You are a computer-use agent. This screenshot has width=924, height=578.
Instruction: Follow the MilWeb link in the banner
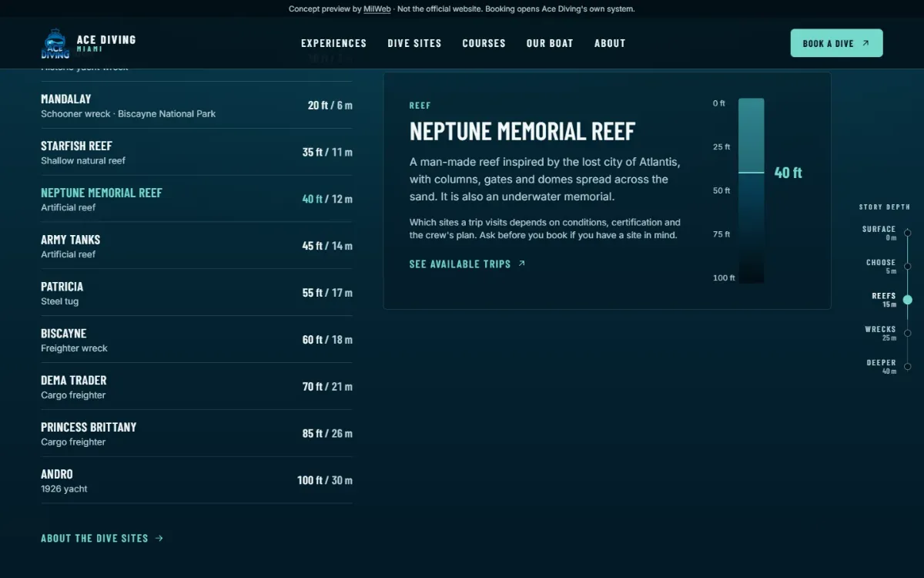coord(377,9)
